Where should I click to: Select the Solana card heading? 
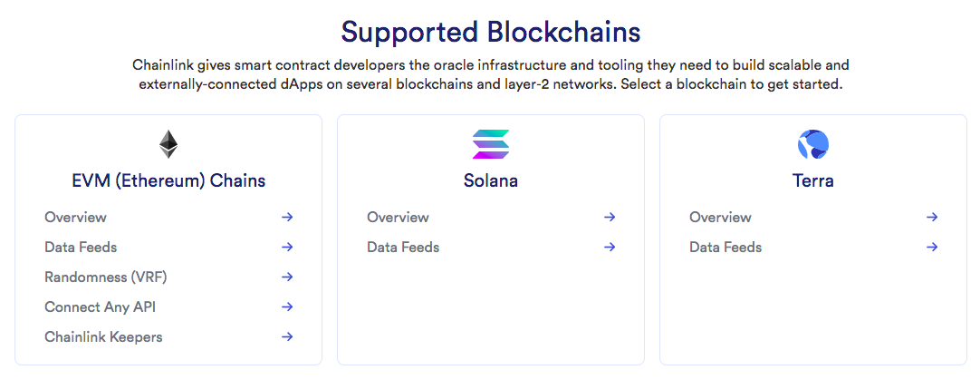tap(491, 180)
